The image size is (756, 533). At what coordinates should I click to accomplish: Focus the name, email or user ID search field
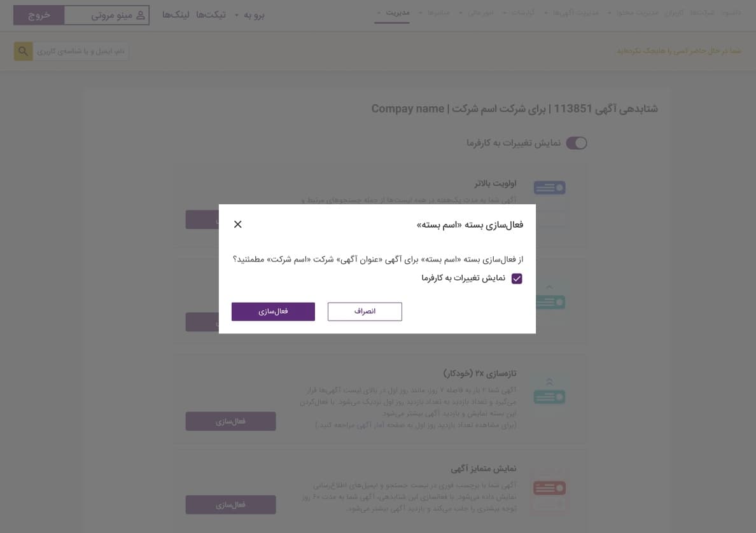click(x=81, y=51)
